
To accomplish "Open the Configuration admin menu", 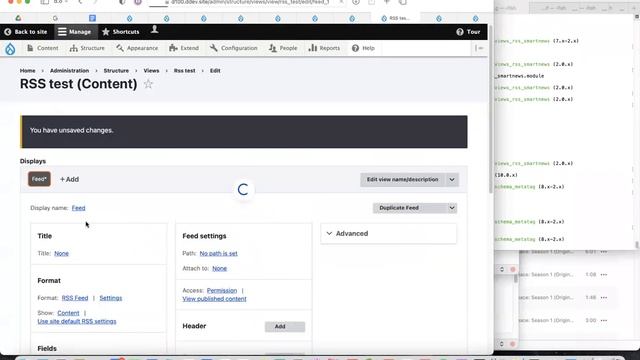I will [x=233, y=48].
